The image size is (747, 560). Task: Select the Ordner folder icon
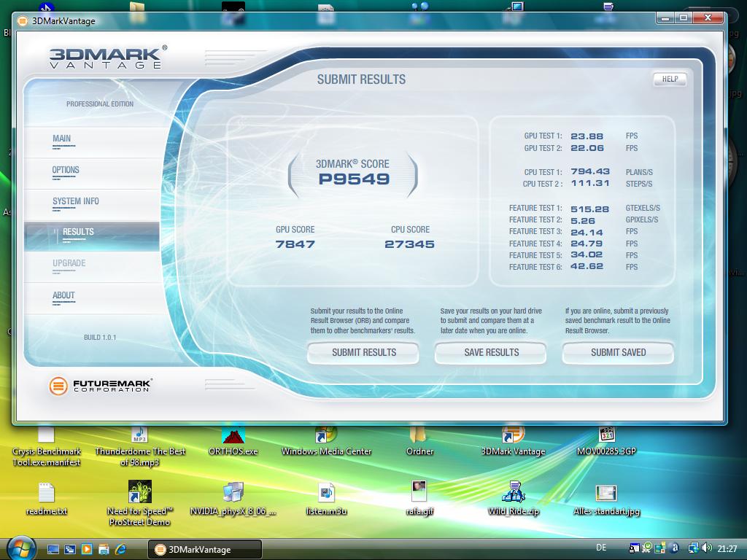[419, 441]
